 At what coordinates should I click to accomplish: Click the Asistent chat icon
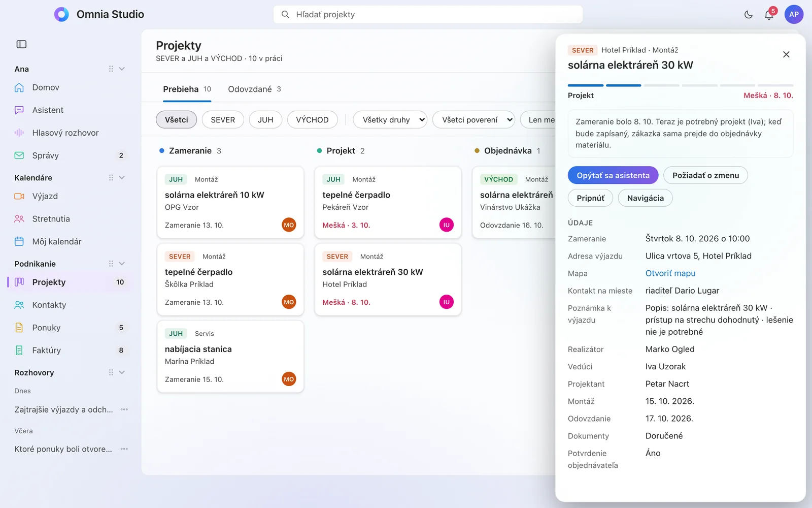[19, 110]
